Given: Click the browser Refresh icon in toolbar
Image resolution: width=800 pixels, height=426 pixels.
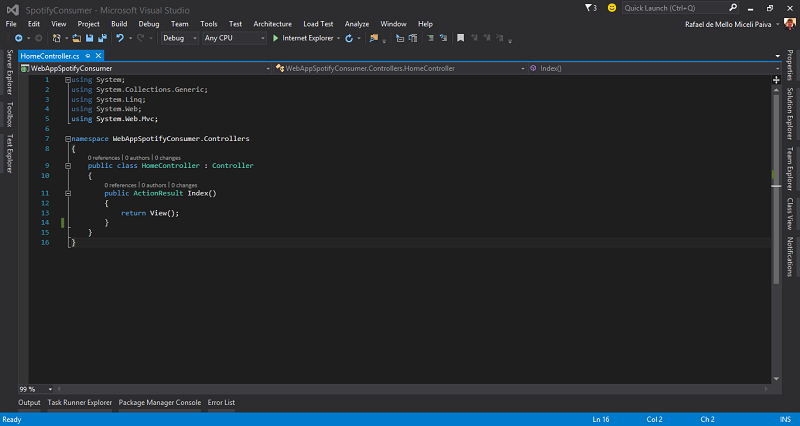Looking at the screenshot, I should pyautogui.click(x=349, y=38).
